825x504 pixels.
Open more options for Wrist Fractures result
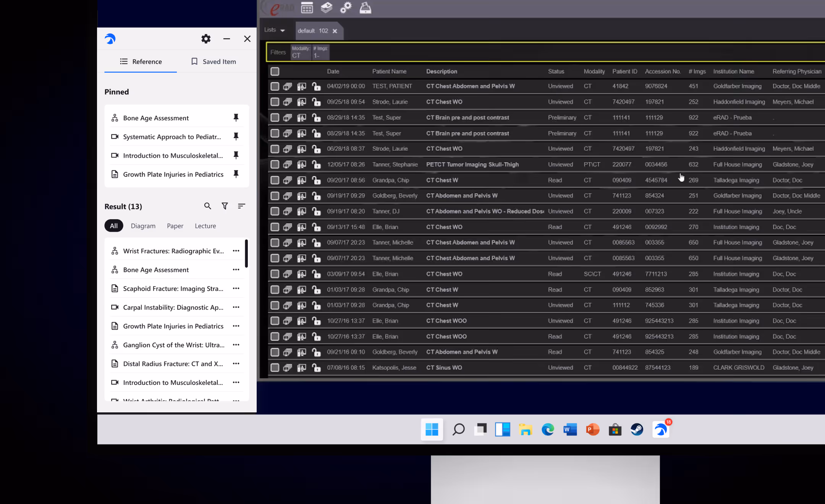(236, 251)
